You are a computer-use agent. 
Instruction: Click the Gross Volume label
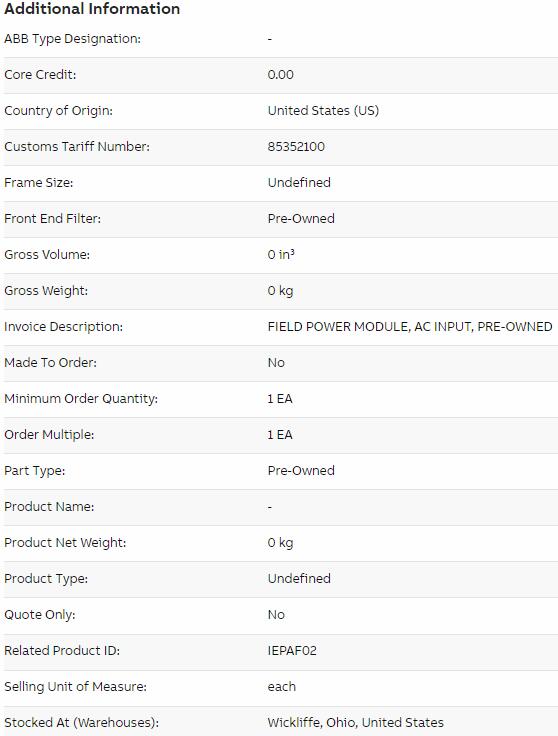[47, 254]
